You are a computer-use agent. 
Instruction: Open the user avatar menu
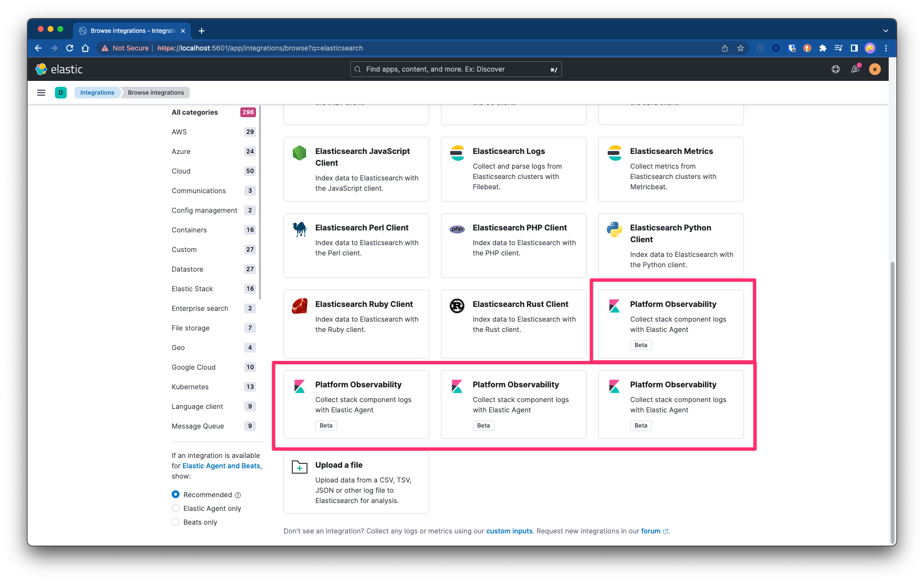coord(874,69)
